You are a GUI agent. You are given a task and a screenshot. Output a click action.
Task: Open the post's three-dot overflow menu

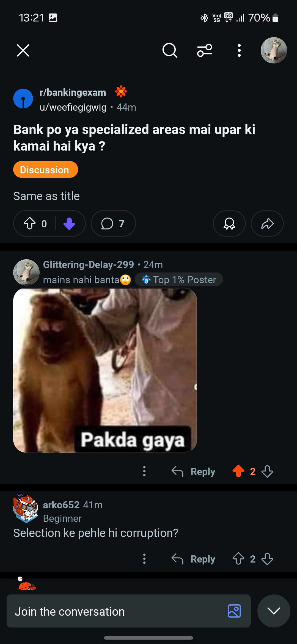[x=239, y=50]
